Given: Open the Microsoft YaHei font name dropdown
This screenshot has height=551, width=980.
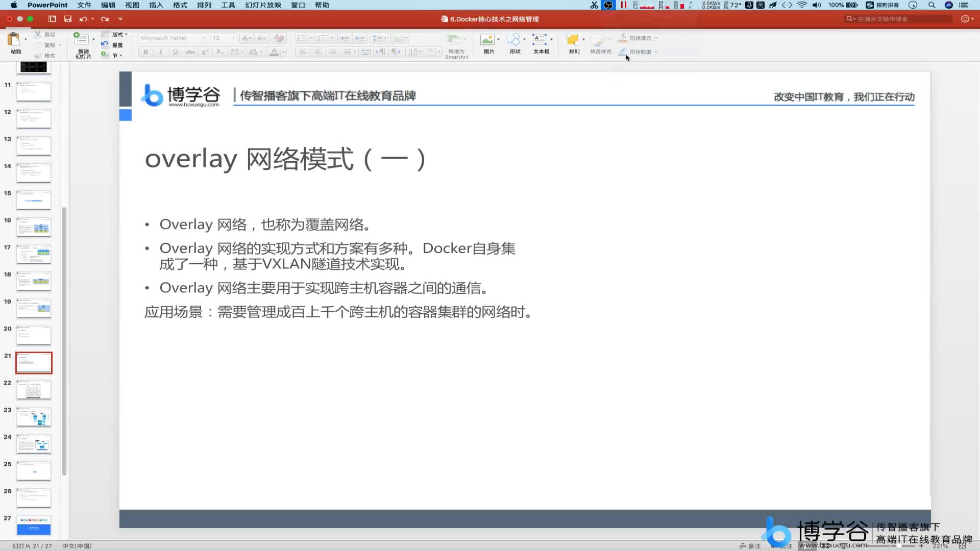Looking at the screenshot, I should tap(204, 38).
